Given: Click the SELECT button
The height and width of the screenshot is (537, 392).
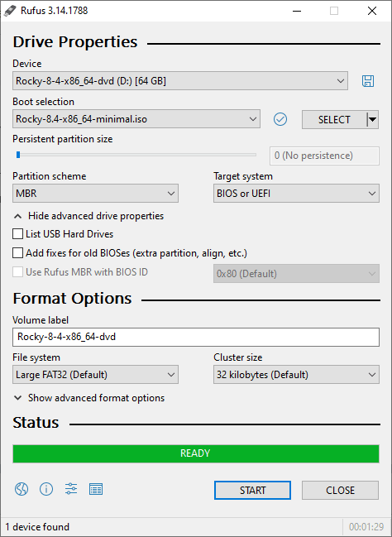Looking at the screenshot, I should click(334, 119).
